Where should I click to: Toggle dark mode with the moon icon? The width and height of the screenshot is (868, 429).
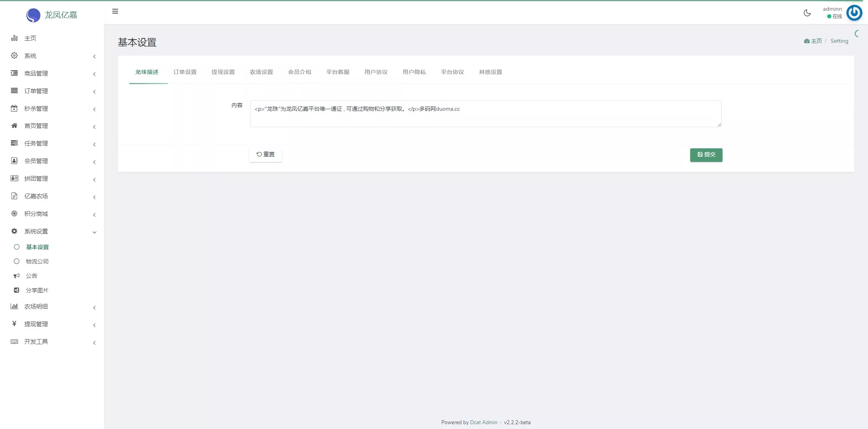807,13
